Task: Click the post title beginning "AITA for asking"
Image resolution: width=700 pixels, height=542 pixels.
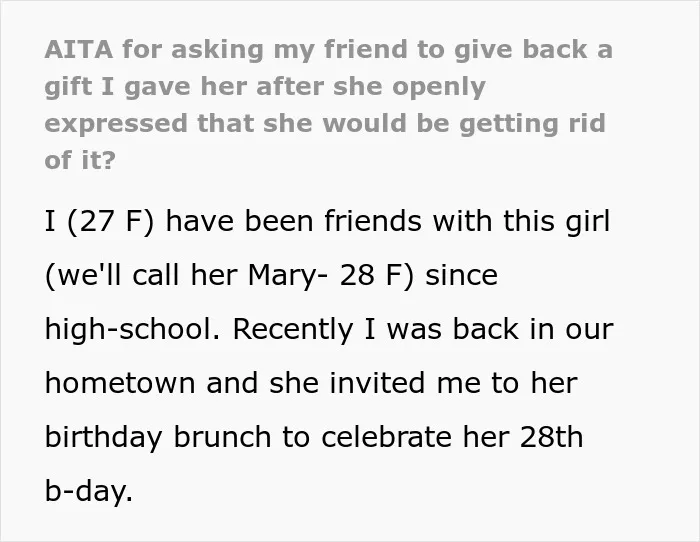Action: [x=329, y=104]
